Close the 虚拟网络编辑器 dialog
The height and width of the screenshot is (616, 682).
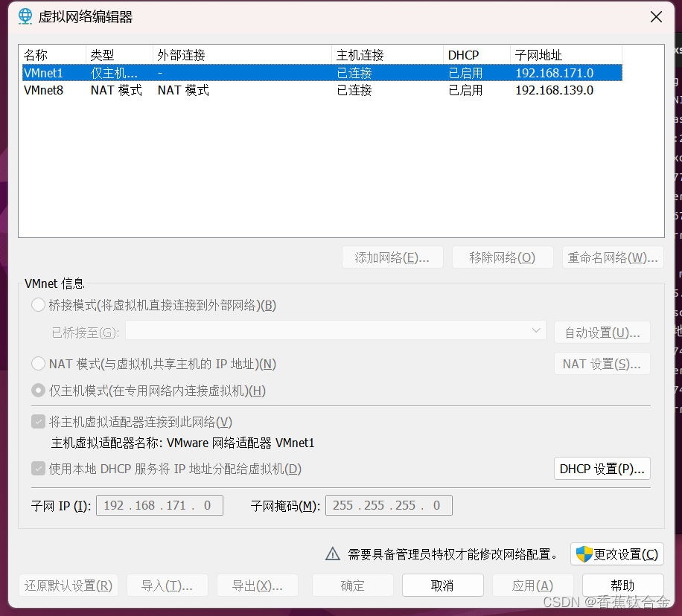(656, 17)
